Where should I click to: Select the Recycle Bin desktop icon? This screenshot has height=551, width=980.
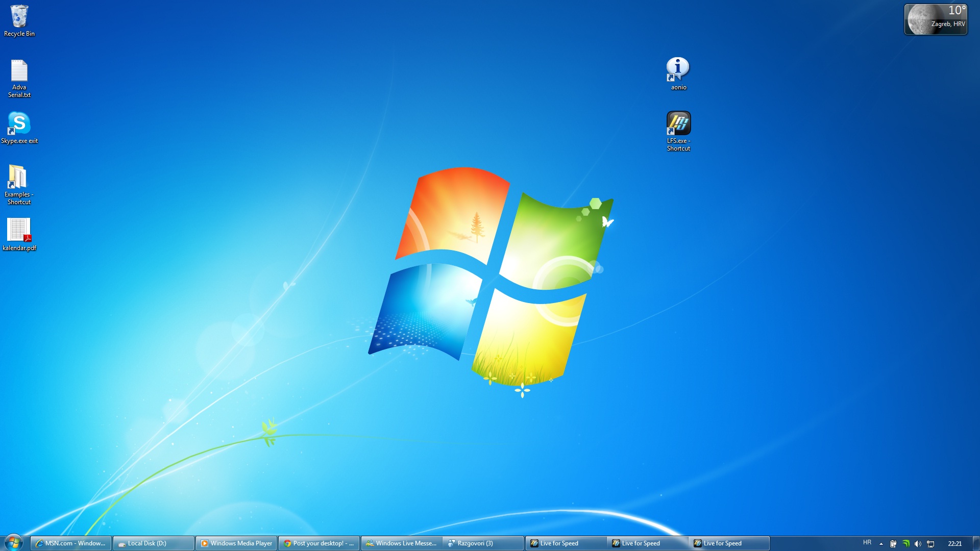(19, 18)
